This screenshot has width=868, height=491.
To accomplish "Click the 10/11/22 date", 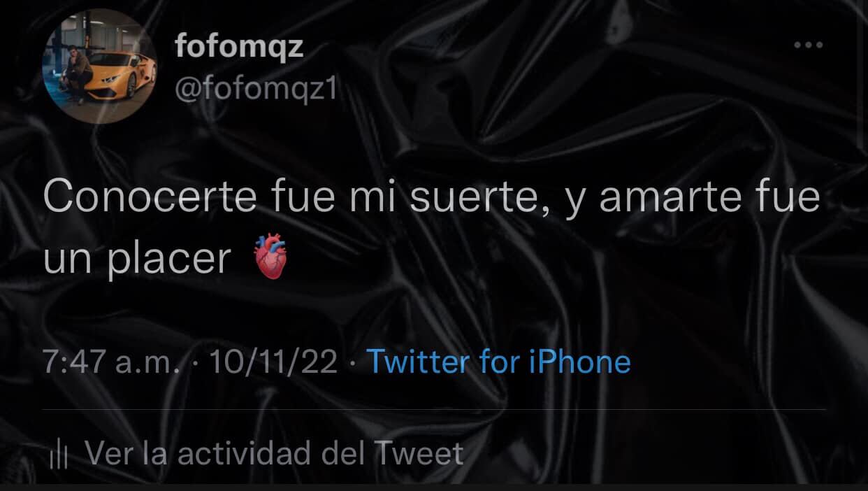I will point(273,362).
